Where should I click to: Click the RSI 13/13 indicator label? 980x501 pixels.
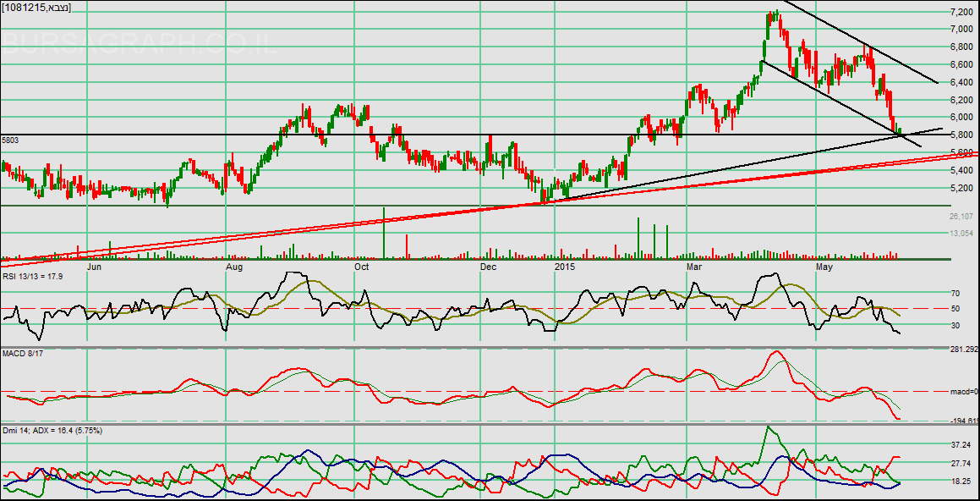point(33,276)
